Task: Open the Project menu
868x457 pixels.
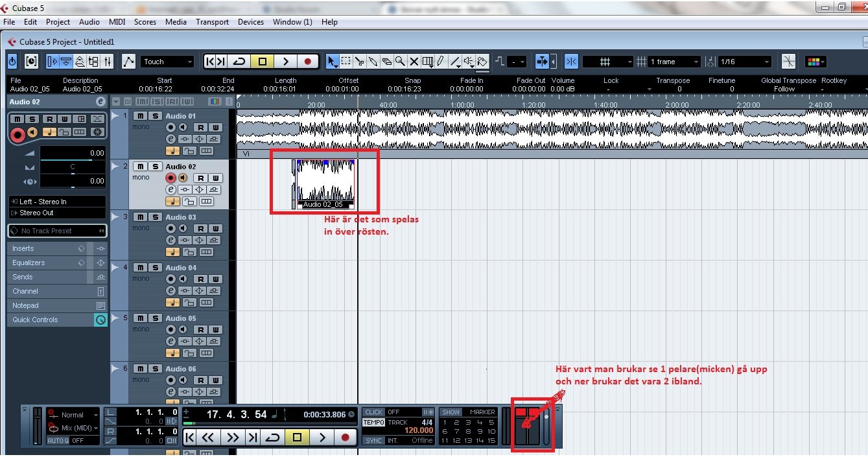Action: point(58,21)
